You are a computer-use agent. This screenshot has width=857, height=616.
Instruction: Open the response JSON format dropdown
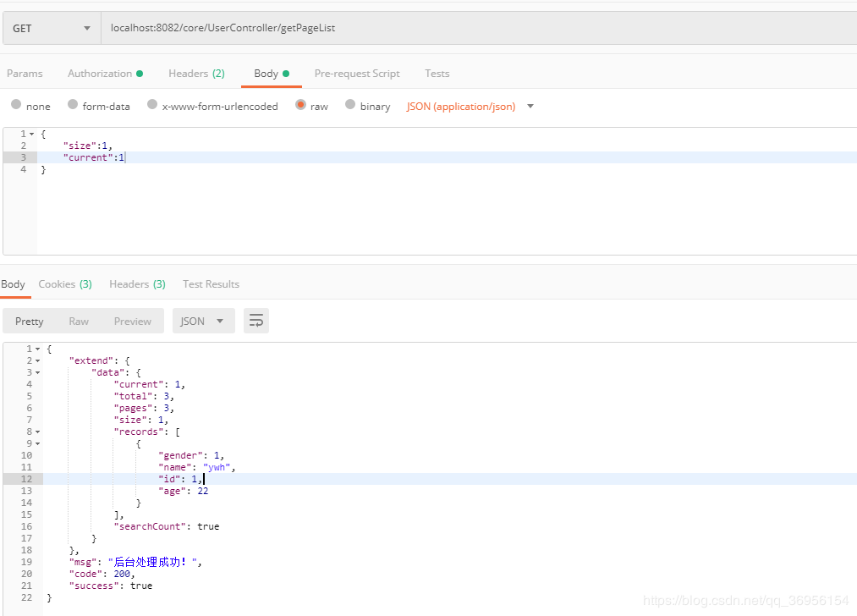tap(204, 321)
